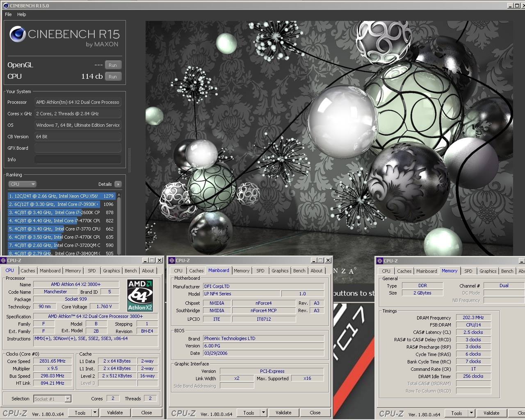Click the left panel resize grip handle

point(130,161)
